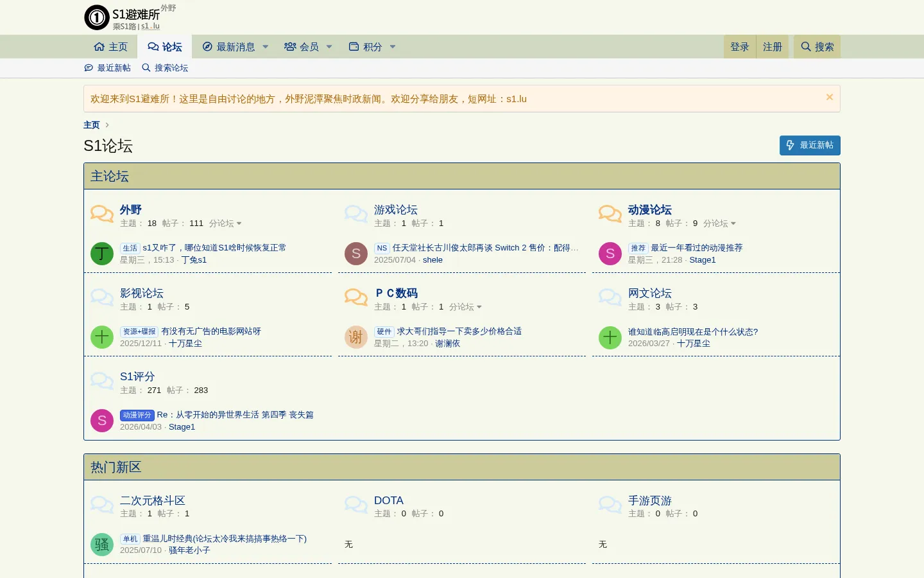
Task: Click the 网文论坛 forum chat-bubble icon
Action: point(610,297)
